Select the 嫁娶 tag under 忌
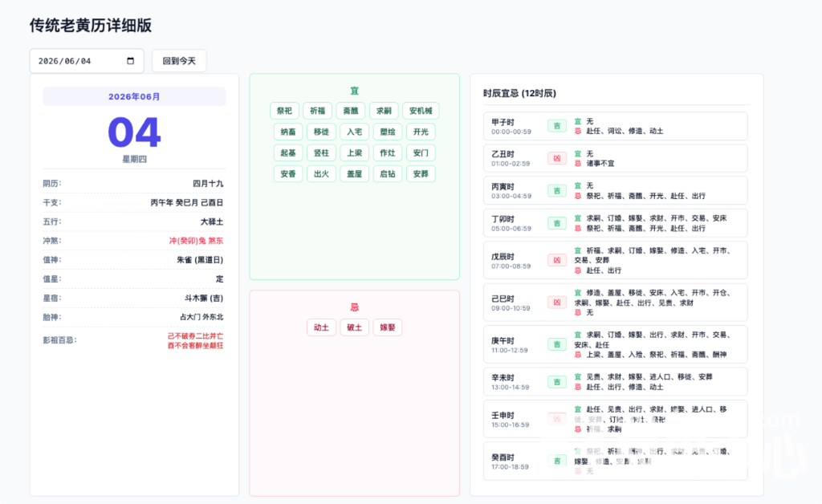Image resolution: width=822 pixels, height=504 pixels. [388, 327]
